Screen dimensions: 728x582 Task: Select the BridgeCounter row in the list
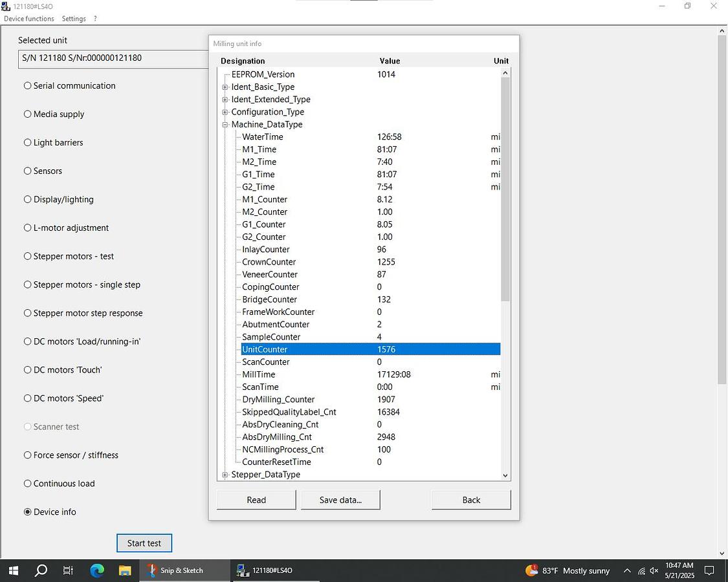269,299
